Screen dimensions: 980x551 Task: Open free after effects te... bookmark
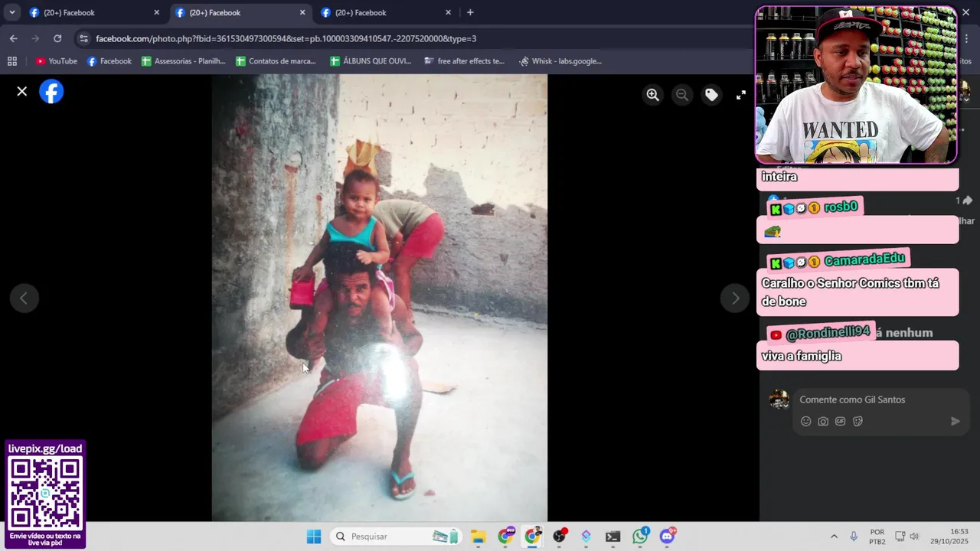coord(464,61)
